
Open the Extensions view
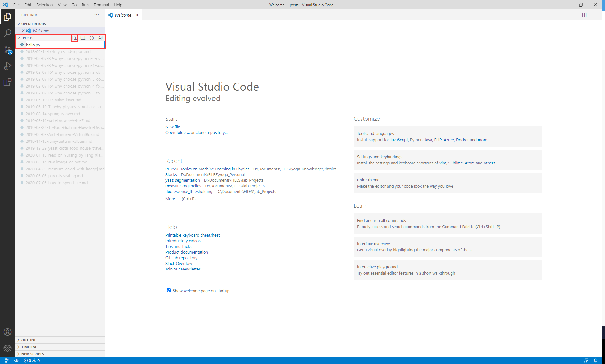coord(8,83)
